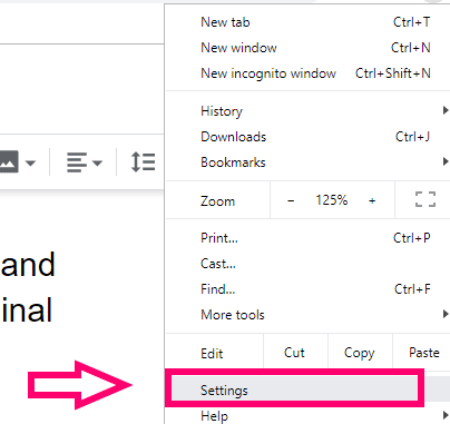Click the text alignment icon
This screenshot has width=450, height=424.
[77, 162]
